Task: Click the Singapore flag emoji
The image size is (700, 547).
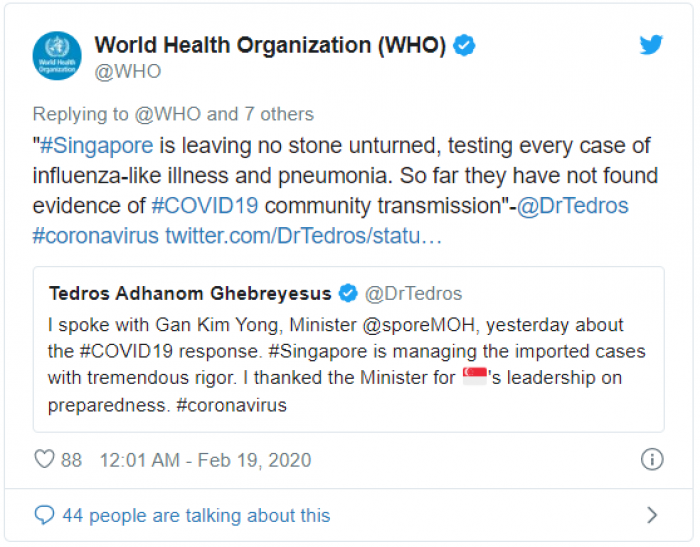Action: (474, 379)
